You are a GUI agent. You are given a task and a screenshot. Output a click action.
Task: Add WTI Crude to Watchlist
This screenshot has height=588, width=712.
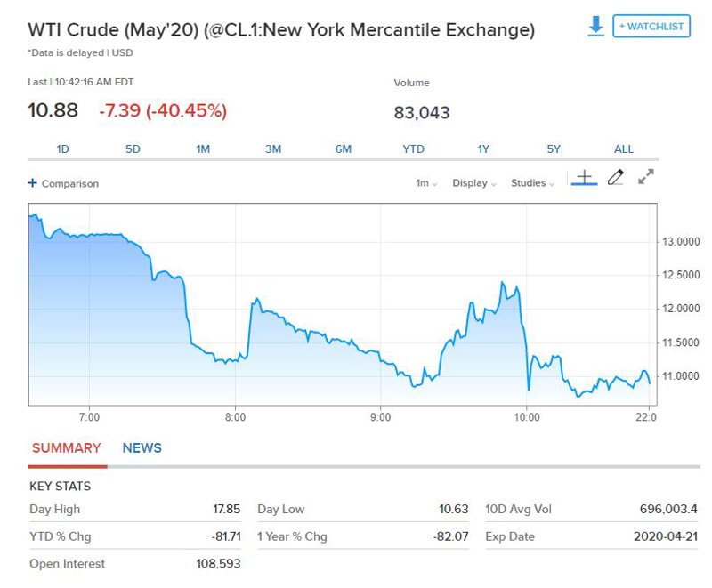[x=651, y=27]
